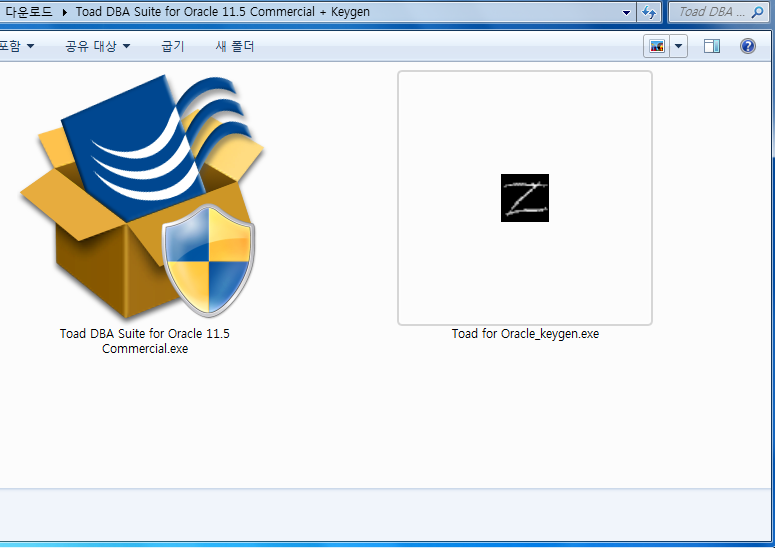Open the 공유 대상 dropdown menu

click(97, 46)
